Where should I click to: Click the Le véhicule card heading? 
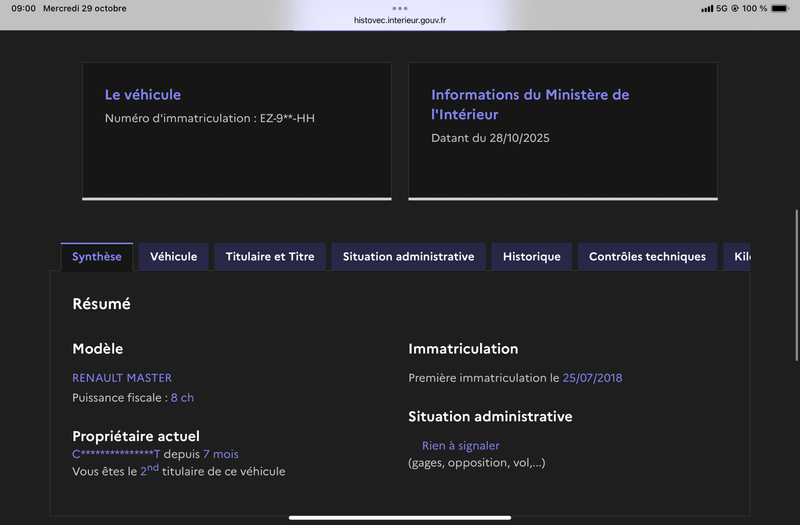tap(143, 95)
